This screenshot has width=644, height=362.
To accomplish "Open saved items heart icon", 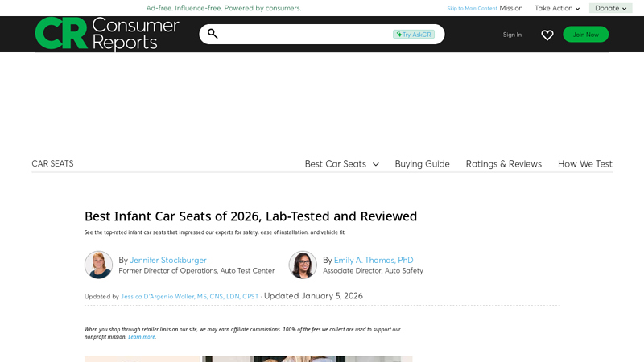I will (x=547, y=35).
